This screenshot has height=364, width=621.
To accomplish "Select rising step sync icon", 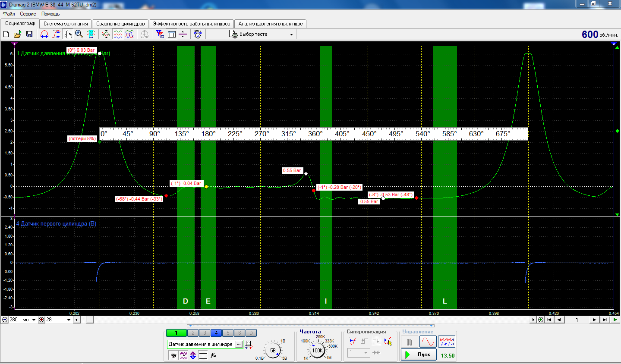I will 365,341.
